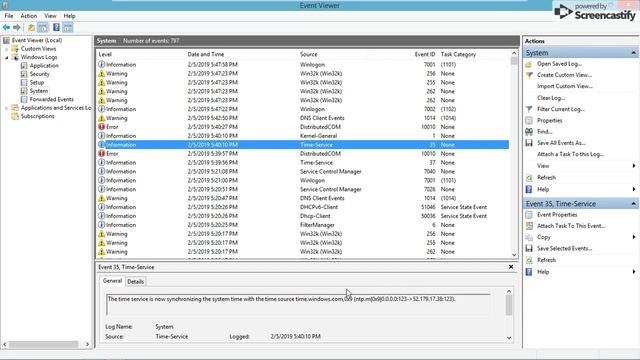Click the Properties icon in Actions
This screenshot has width=640, height=360.
pyautogui.click(x=529, y=120)
